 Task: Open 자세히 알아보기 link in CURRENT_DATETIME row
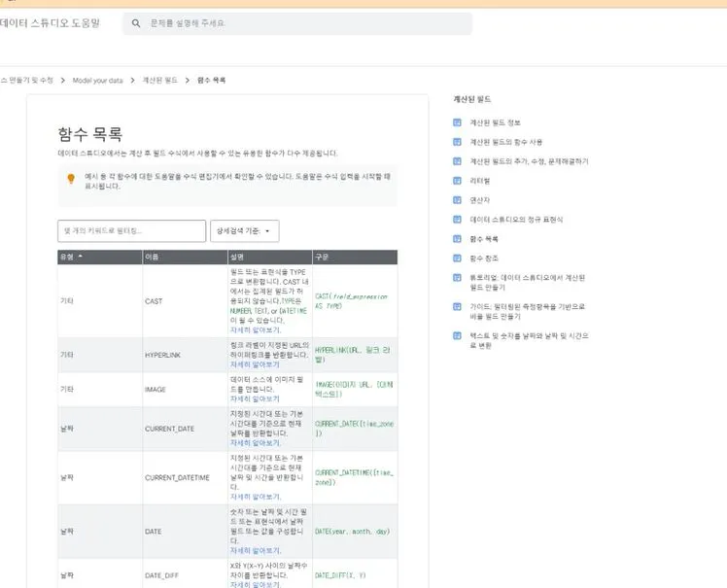256,497
